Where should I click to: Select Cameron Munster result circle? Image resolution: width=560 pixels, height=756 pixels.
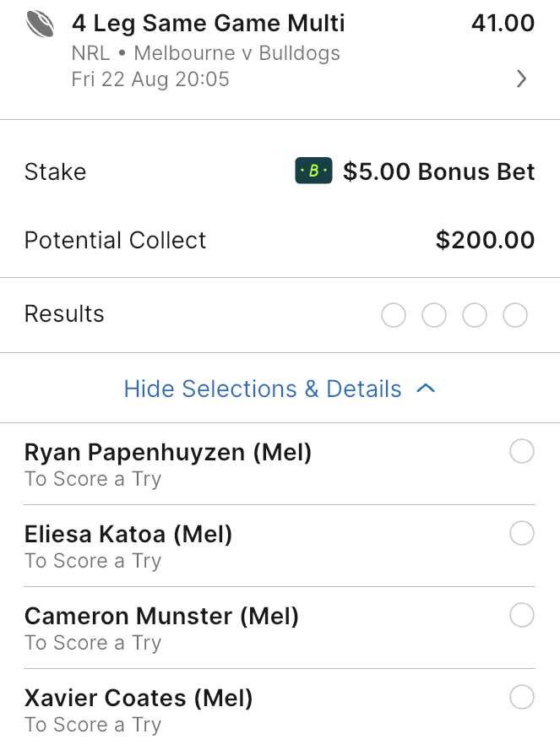click(x=522, y=616)
